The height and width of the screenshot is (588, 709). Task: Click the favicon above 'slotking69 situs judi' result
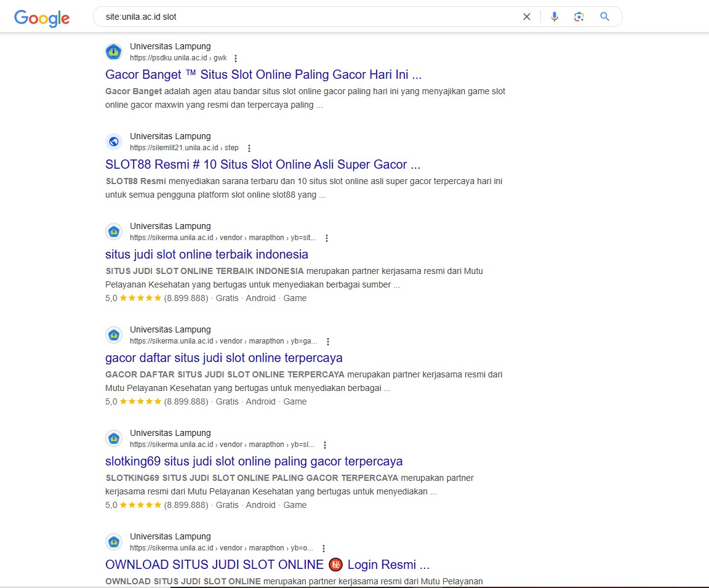pos(114,438)
